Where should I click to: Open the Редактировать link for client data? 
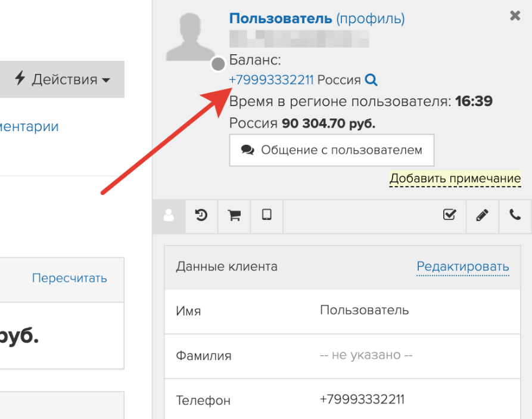click(x=462, y=266)
